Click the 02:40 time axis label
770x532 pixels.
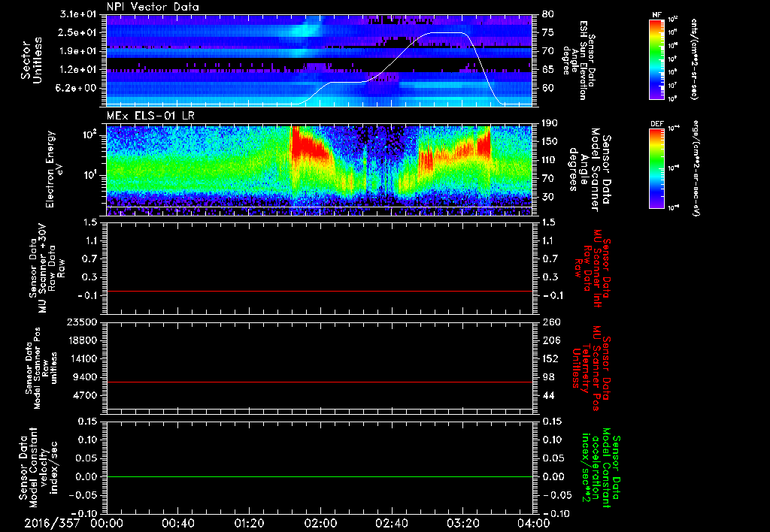click(391, 523)
